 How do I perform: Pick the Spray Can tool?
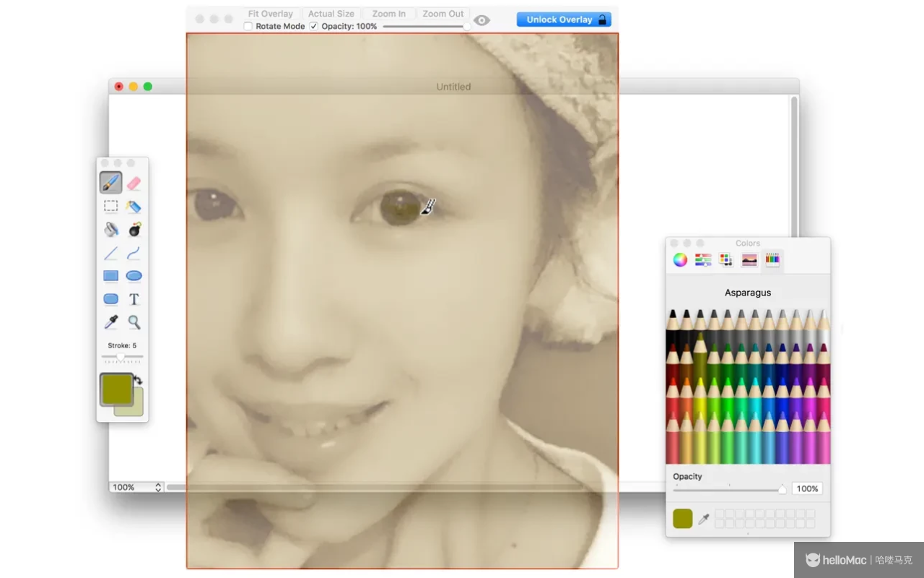(x=134, y=207)
